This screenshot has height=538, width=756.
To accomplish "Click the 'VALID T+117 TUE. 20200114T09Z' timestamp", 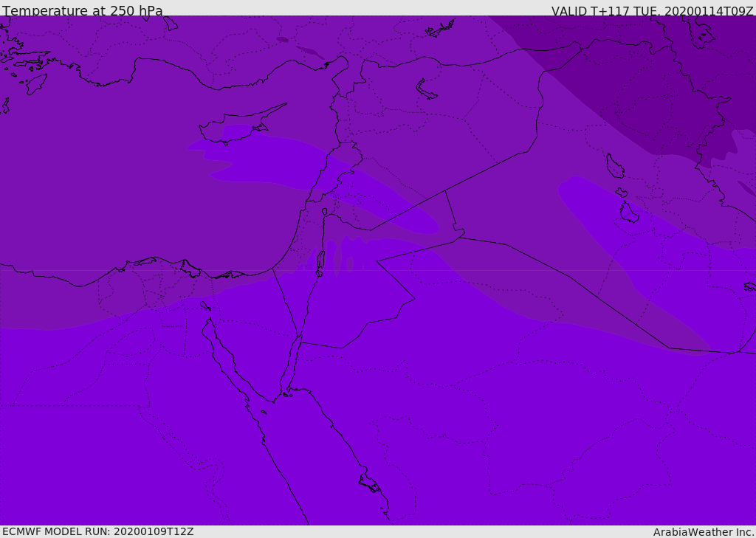I will [x=653, y=11].
